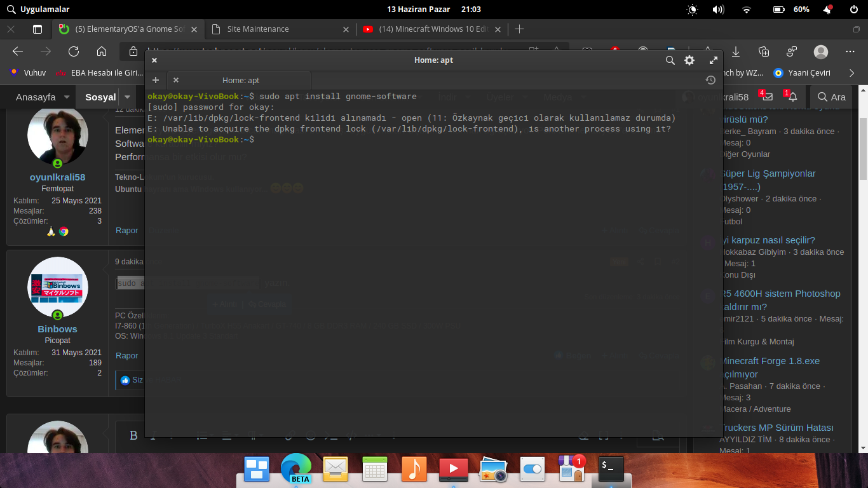The width and height of the screenshot is (868, 488).
Task: Open 'Truckers MP Sürüm Hatası' thread
Action: (x=777, y=428)
